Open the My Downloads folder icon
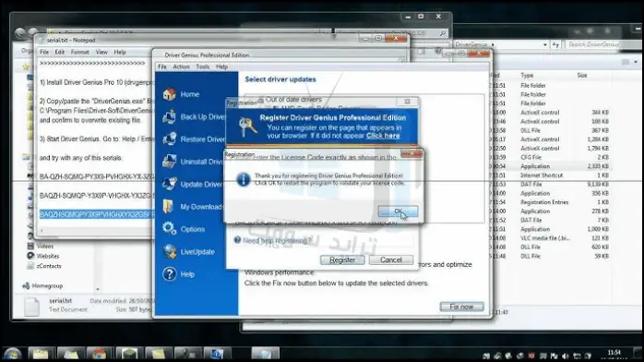The image size is (644, 362). click(169, 206)
